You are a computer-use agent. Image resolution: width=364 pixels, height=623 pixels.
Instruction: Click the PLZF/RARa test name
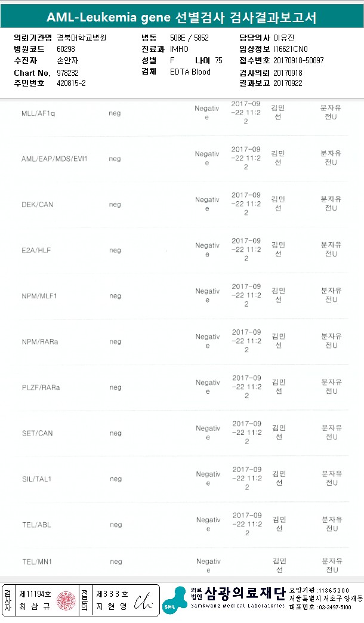click(41, 388)
